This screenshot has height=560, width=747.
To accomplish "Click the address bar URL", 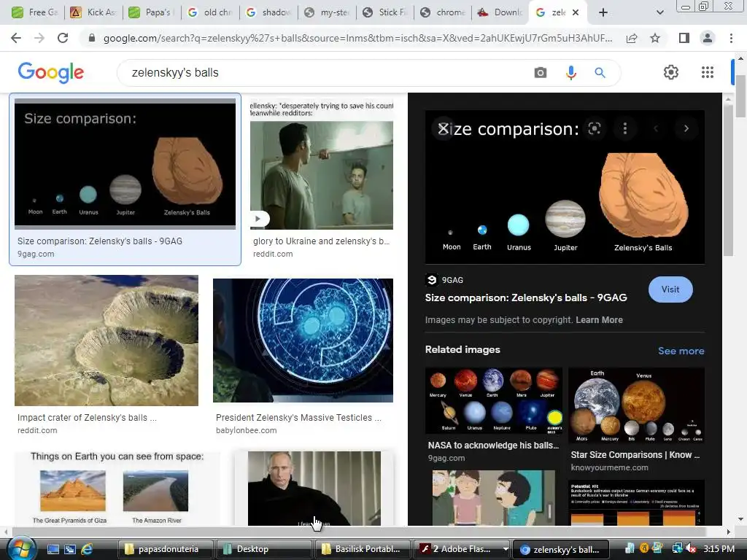I will (x=357, y=38).
